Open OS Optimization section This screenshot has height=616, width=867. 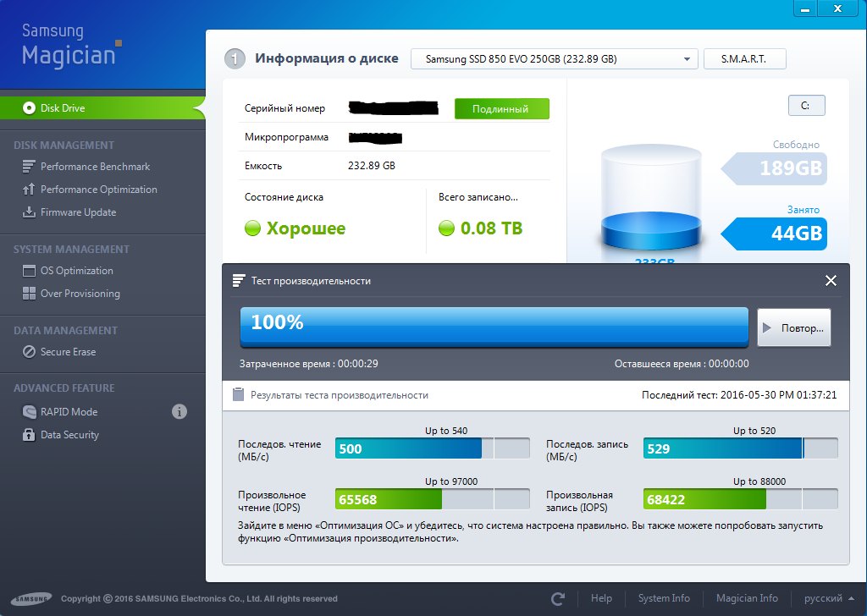[76, 271]
